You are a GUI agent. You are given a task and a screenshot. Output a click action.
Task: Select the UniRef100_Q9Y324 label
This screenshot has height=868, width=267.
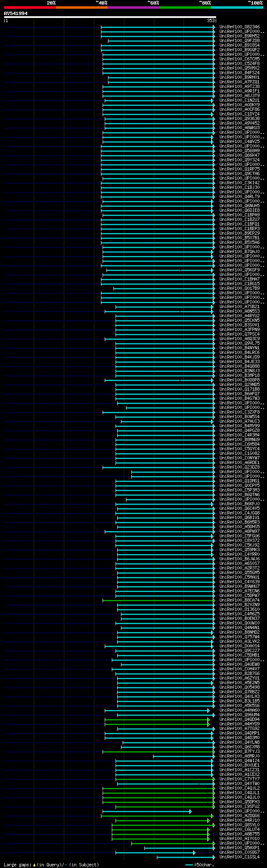pyautogui.click(x=239, y=160)
